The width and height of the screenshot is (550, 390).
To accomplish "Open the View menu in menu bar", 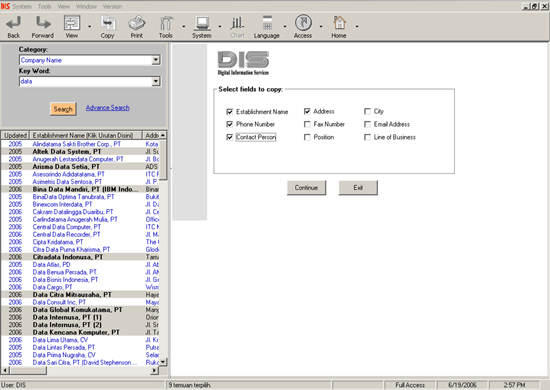I will [63, 6].
